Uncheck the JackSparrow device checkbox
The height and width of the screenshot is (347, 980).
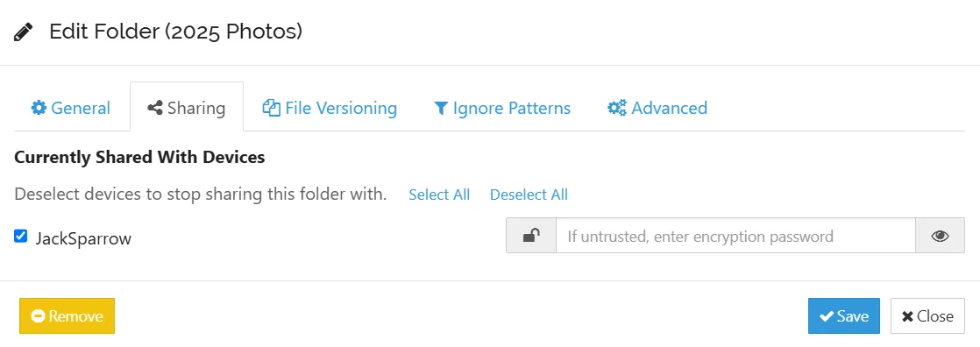[x=21, y=236]
